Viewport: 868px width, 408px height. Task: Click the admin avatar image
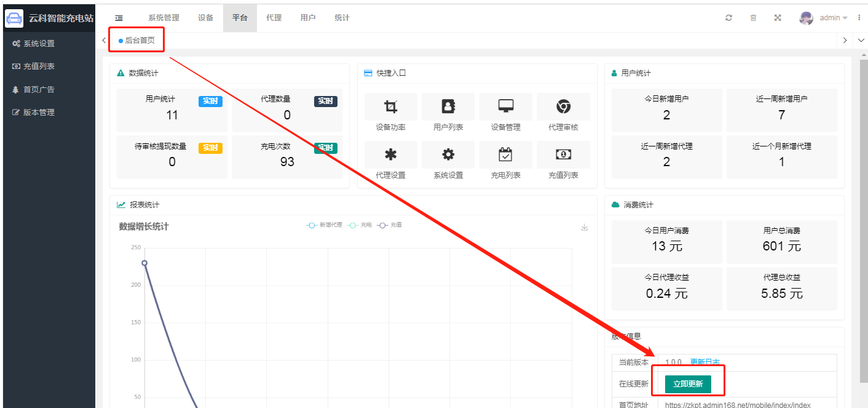pyautogui.click(x=806, y=18)
